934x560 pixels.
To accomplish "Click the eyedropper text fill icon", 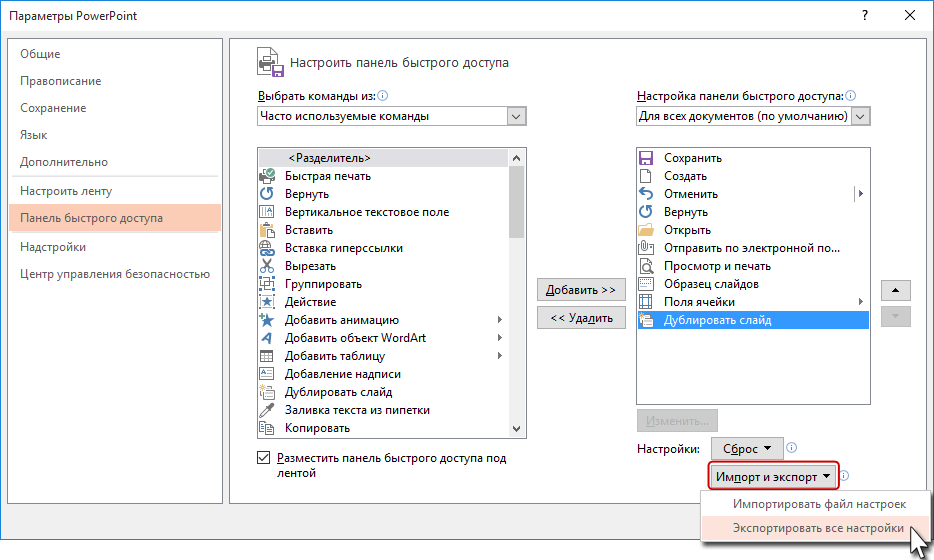I will click(267, 410).
